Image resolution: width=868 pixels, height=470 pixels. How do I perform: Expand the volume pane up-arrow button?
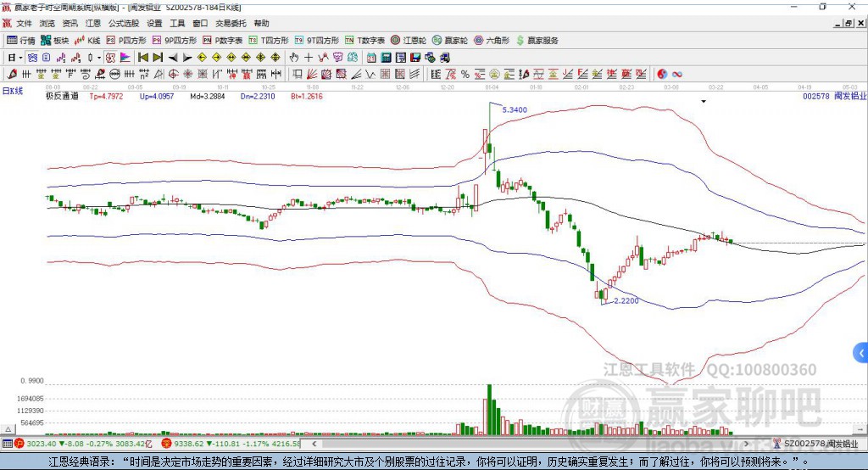(x=8, y=429)
